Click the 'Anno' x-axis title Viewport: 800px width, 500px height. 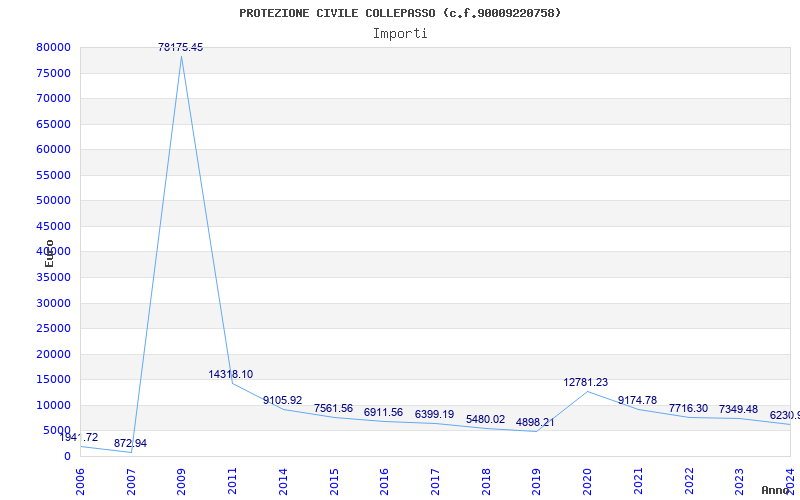(776, 490)
